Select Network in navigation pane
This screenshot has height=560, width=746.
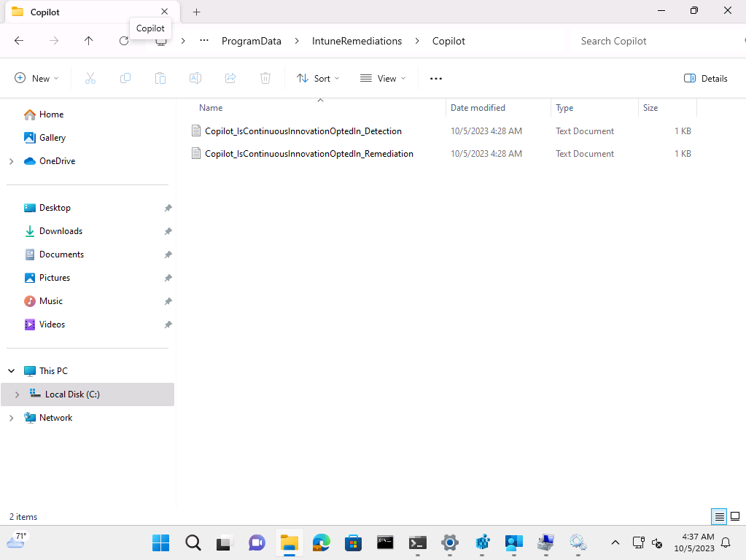coord(55,418)
